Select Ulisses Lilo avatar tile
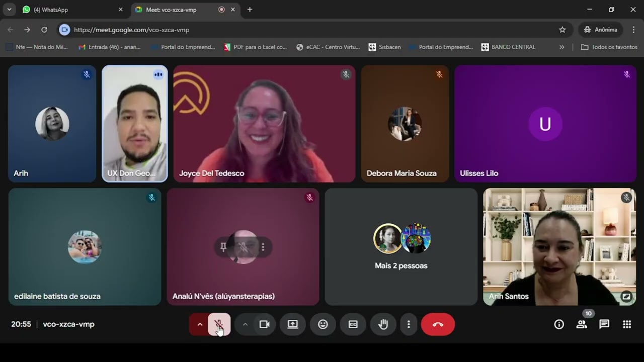This screenshot has height=362, width=644. pyautogui.click(x=545, y=123)
